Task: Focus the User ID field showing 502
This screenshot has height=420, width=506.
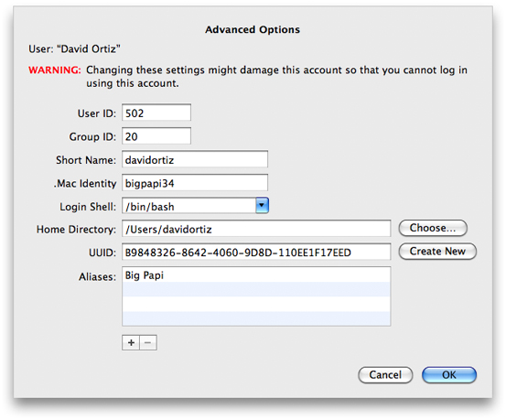Action: click(156, 113)
